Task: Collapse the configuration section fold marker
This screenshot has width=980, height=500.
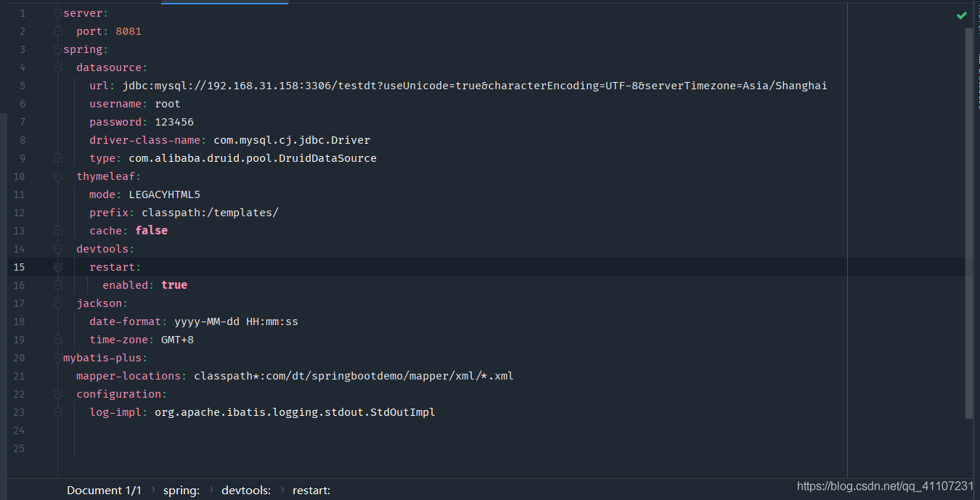Action: pos(57,394)
